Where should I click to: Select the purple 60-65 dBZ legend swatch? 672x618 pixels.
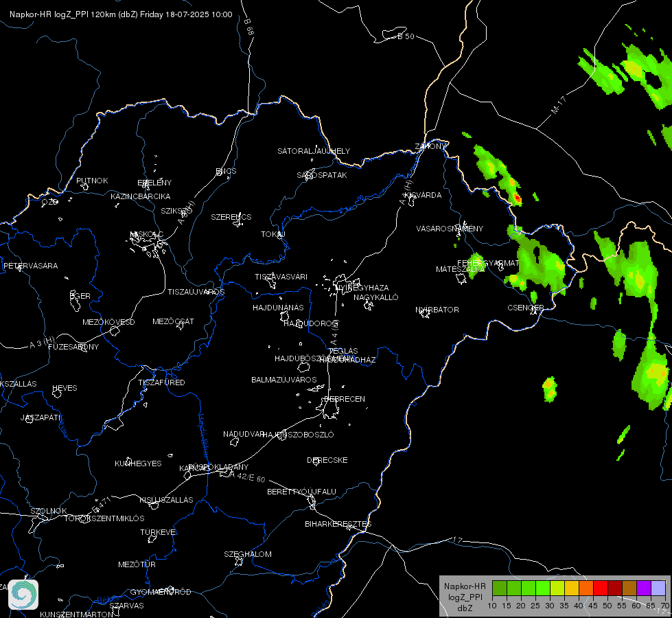point(644,588)
